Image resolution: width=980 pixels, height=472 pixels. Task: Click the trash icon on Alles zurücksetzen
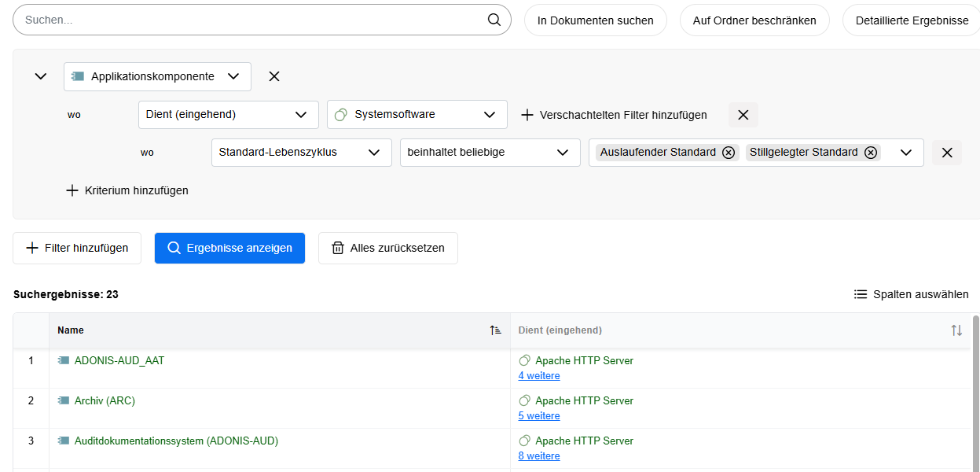338,248
